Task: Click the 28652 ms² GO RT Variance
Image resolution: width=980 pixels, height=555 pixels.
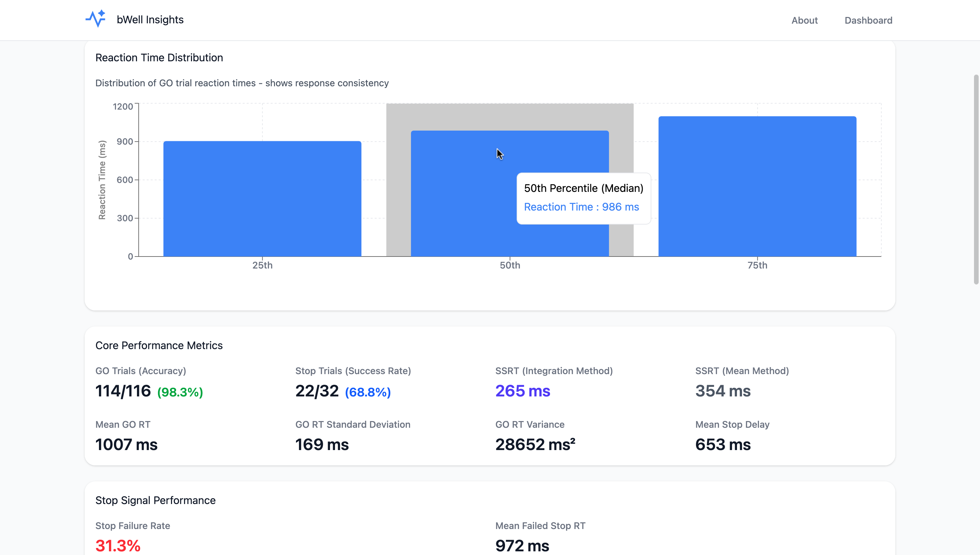Action: point(535,444)
